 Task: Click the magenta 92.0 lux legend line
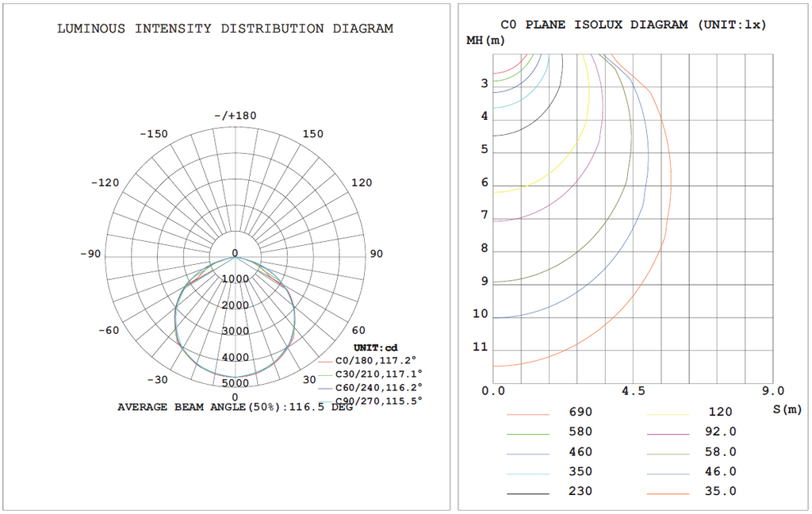coord(668,434)
